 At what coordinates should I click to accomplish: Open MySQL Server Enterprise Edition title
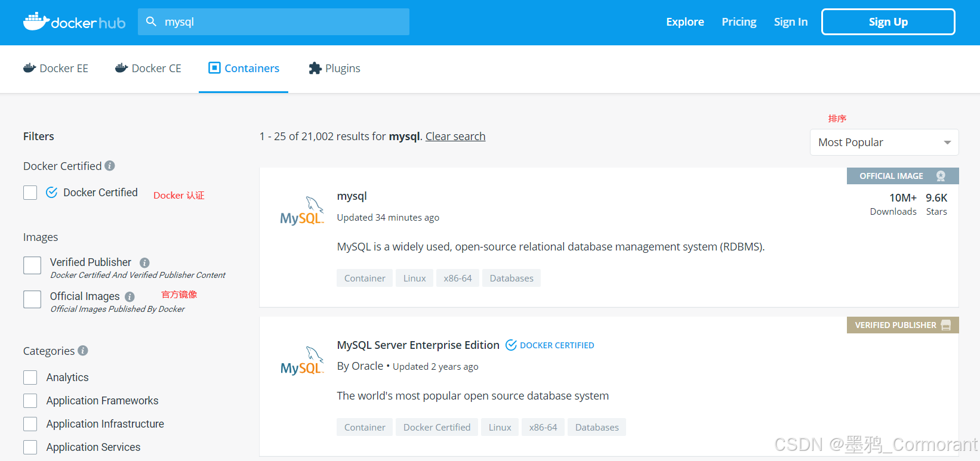click(x=418, y=345)
